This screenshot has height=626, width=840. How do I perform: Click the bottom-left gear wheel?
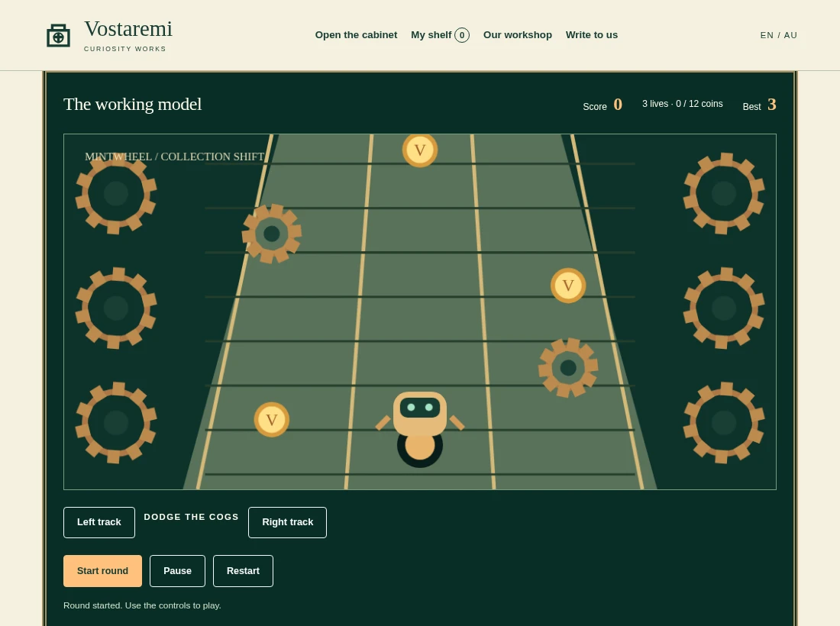coord(116,422)
